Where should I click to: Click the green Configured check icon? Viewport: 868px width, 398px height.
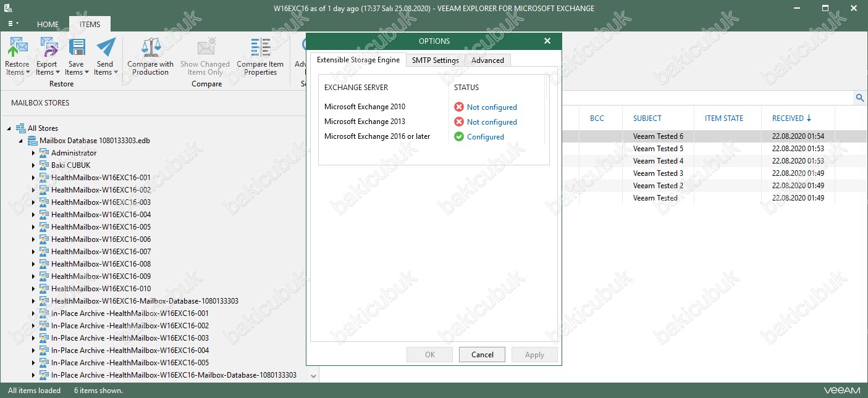(x=459, y=136)
